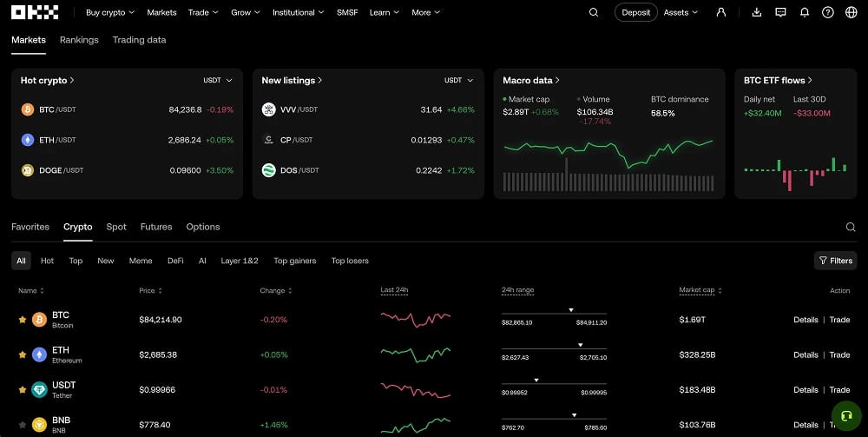This screenshot has width=868, height=437.
Task: Filter by Top gainers
Action: pos(295,261)
